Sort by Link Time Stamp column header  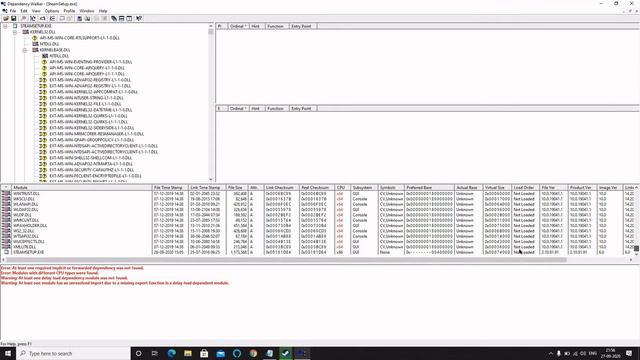207,188
